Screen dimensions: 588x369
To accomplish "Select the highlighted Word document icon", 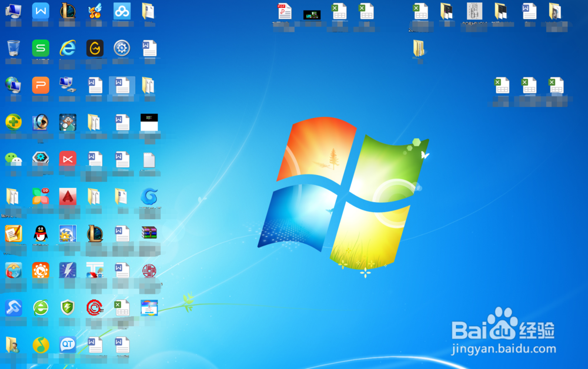I will tap(122, 85).
